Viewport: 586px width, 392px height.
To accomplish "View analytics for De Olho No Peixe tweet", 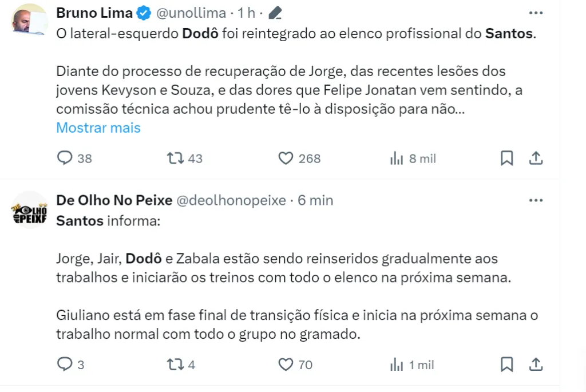I will (397, 364).
